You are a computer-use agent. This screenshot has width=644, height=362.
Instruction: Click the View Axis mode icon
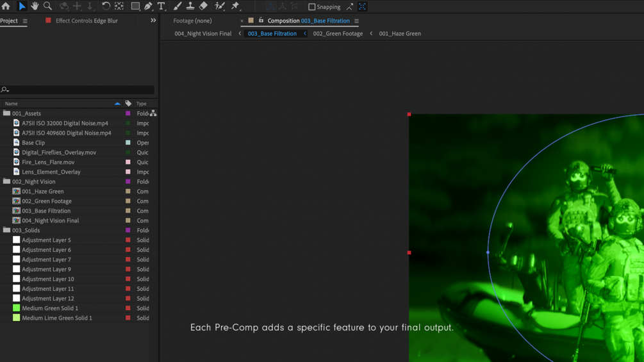(x=295, y=6)
